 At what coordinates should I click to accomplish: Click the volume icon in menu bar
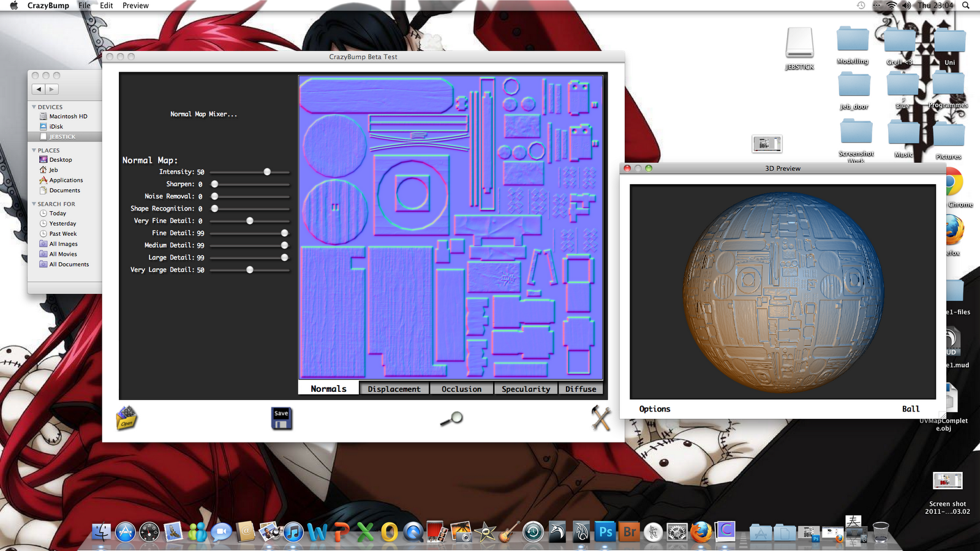click(x=907, y=6)
